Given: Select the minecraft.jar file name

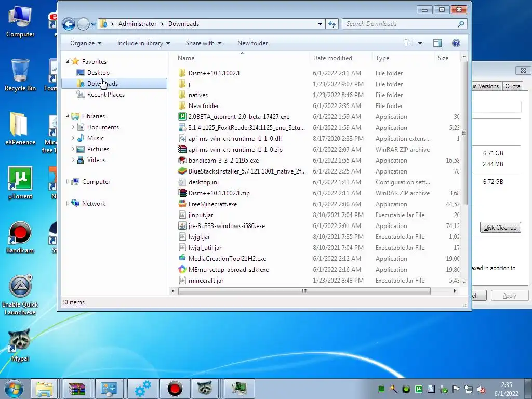Looking at the screenshot, I should tap(206, 280).
